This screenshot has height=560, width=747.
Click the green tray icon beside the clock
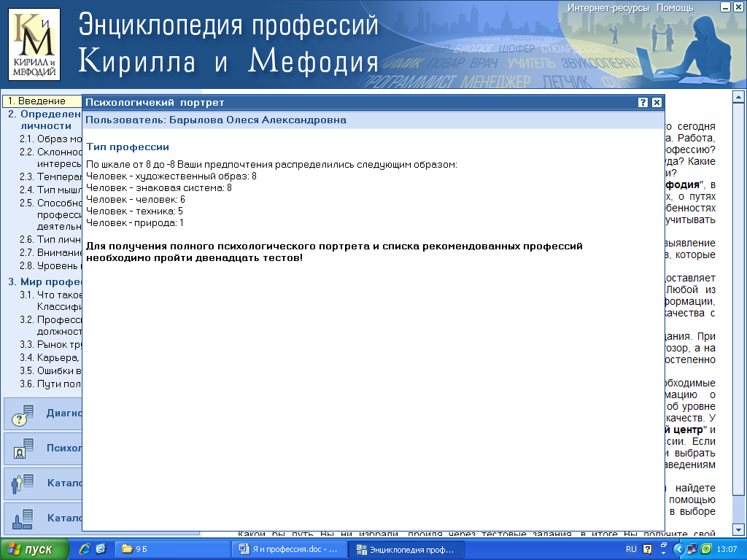coord(706,549)
